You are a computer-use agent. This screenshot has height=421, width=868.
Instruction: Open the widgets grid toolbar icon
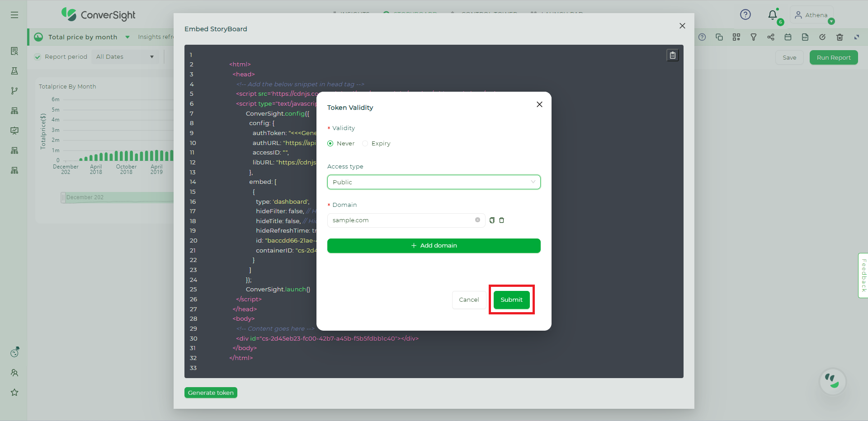(x=736, y=37)
